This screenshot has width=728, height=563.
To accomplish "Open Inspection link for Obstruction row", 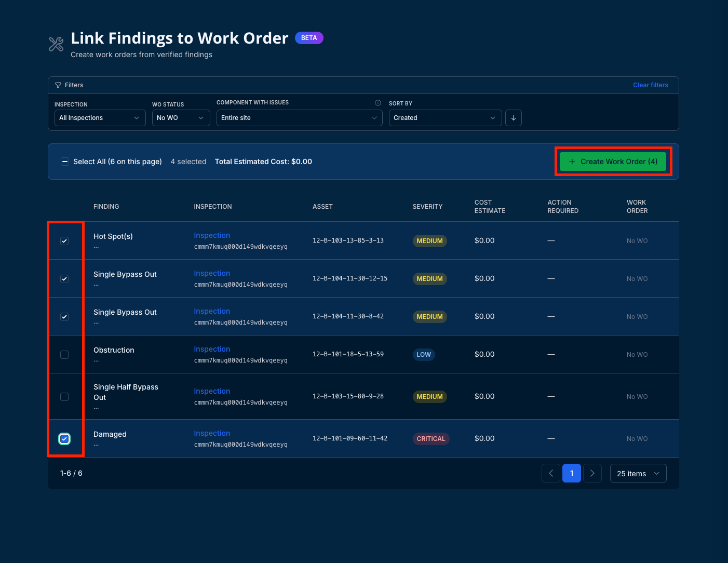I will [x=212, y=349].
